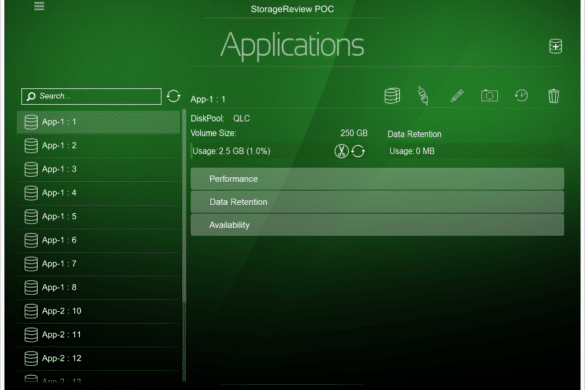Select App-1 : 2 in the list

coord(98,146)
